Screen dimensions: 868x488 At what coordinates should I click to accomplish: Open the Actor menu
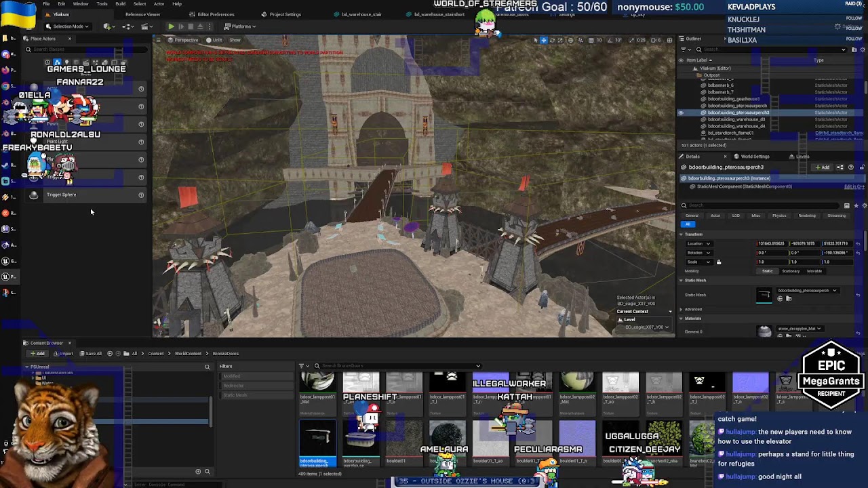(x=159, y=3)
